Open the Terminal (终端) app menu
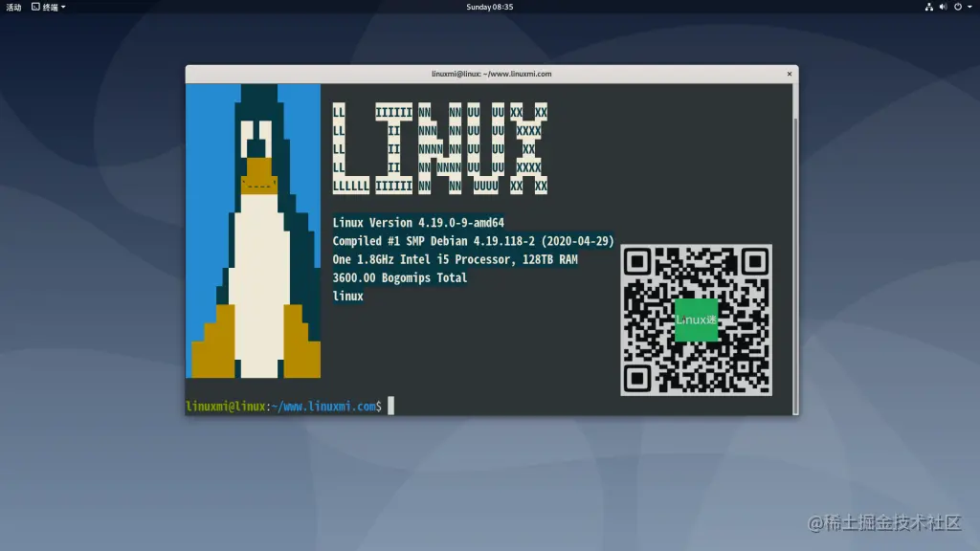This screenshot has width=980, height=551. tap(49, 7)
